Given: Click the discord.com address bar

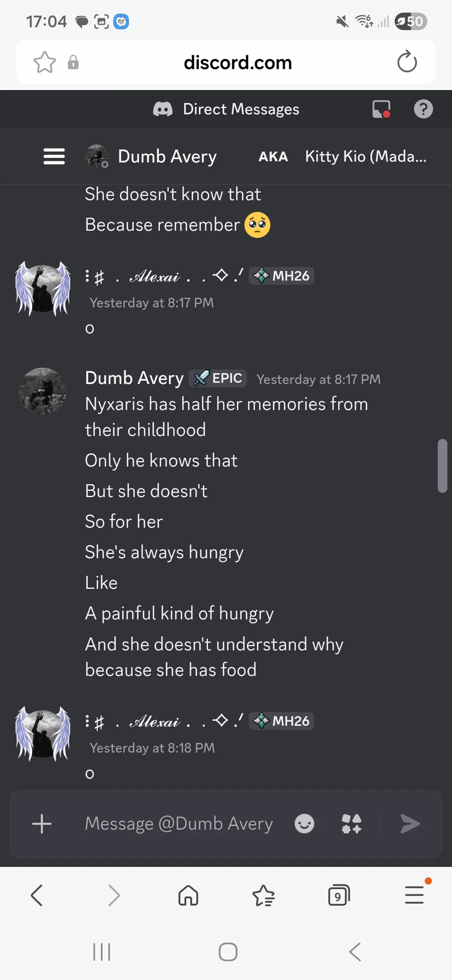Looking at the screenshot, I should point(238,62).
